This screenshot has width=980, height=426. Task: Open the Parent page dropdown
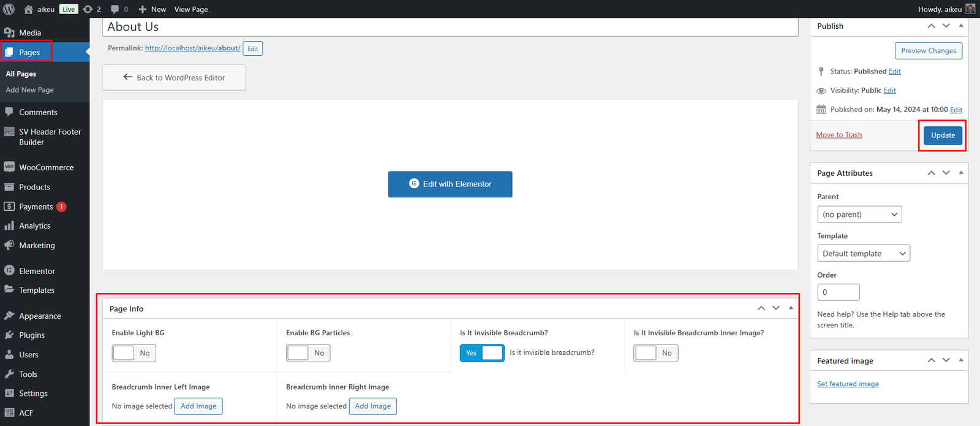[859, 215]
